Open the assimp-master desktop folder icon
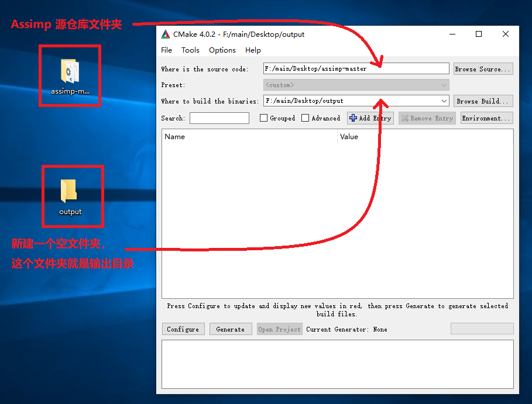This screenshot has width=532, height=404. tap(70, 76)
